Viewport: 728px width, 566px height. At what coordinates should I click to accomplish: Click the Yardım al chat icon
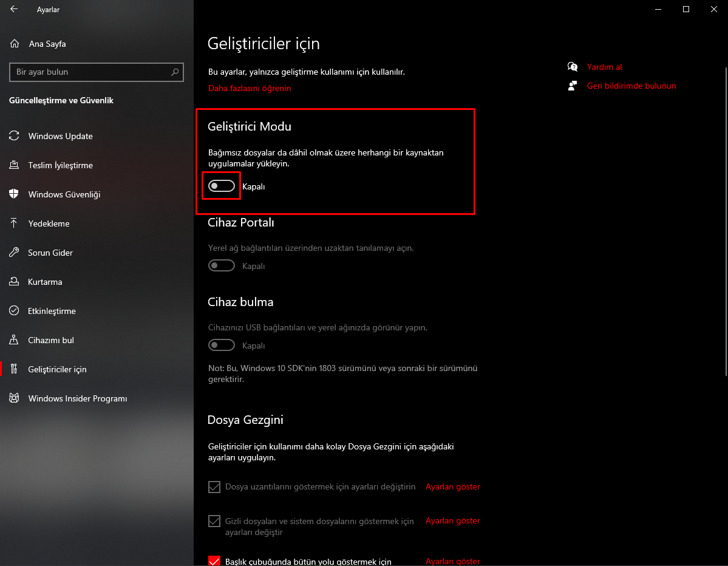tap(573, 67)
